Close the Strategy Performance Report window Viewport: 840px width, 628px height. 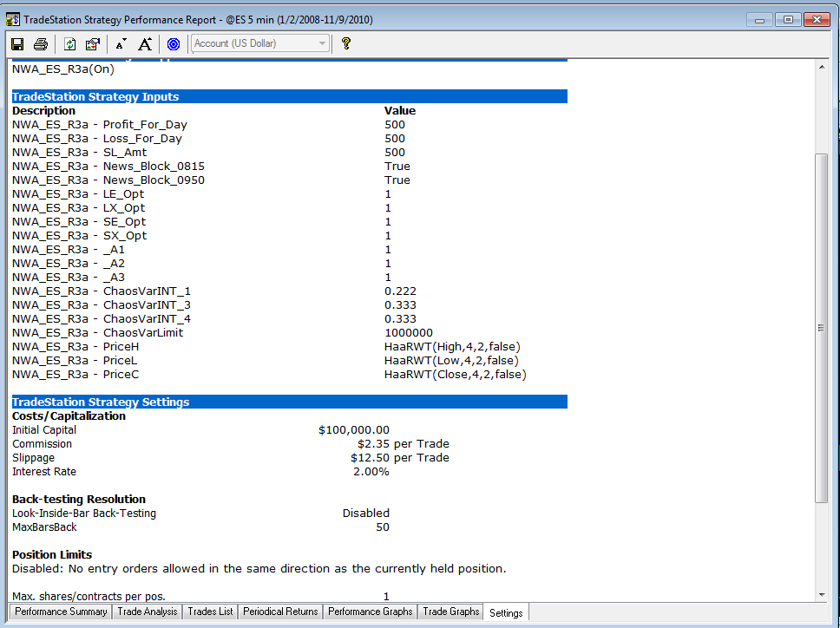click(x=817, y=20)
